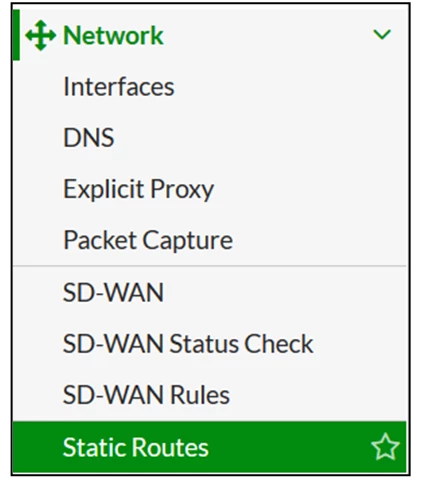This screenshot has height=485, width=423.
Task: Click the Network four-arrow icon
Action: click(x=40, y=35)
